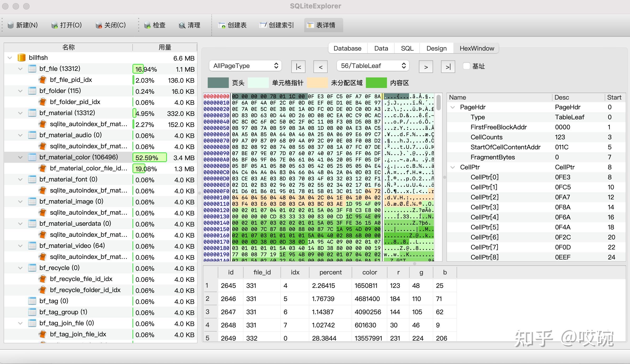Collapse the bf_tag_join_file table node
This screenshot has width=630, height=364.
click(x=20, y=323)
